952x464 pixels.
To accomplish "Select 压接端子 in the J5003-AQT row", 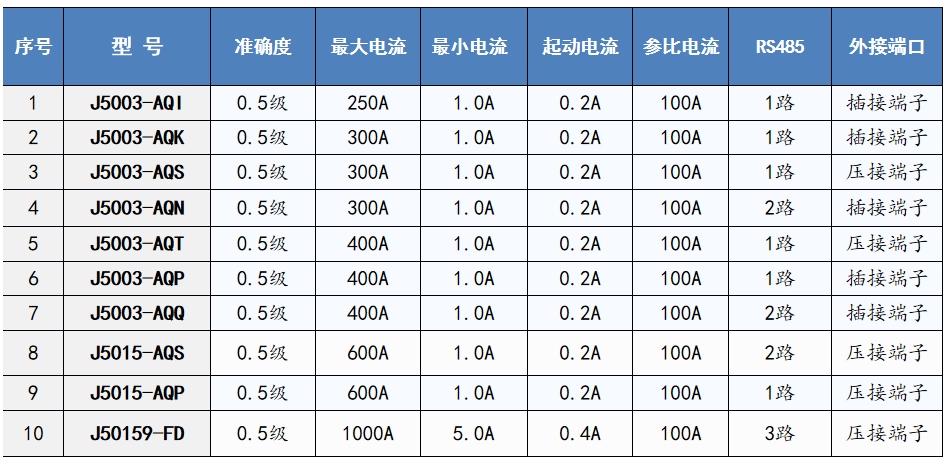I will point(887,244).
